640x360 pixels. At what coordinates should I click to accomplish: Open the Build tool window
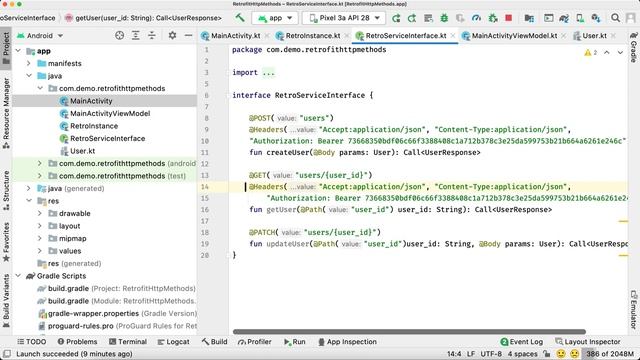[x=214, y=342]
